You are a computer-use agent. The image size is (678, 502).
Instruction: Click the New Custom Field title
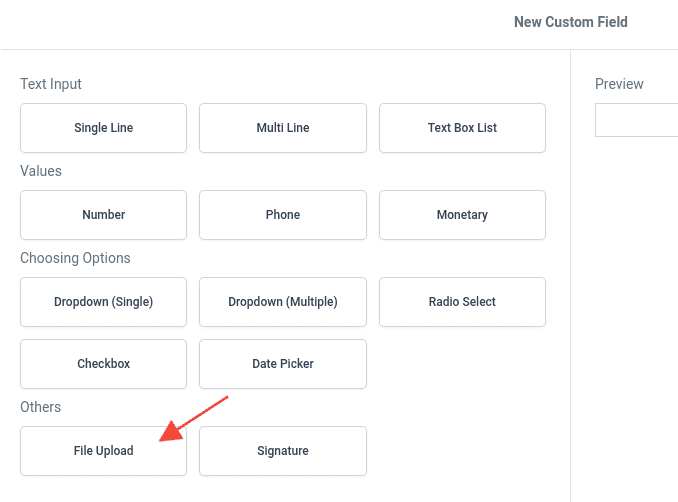(x=570, y=22)
